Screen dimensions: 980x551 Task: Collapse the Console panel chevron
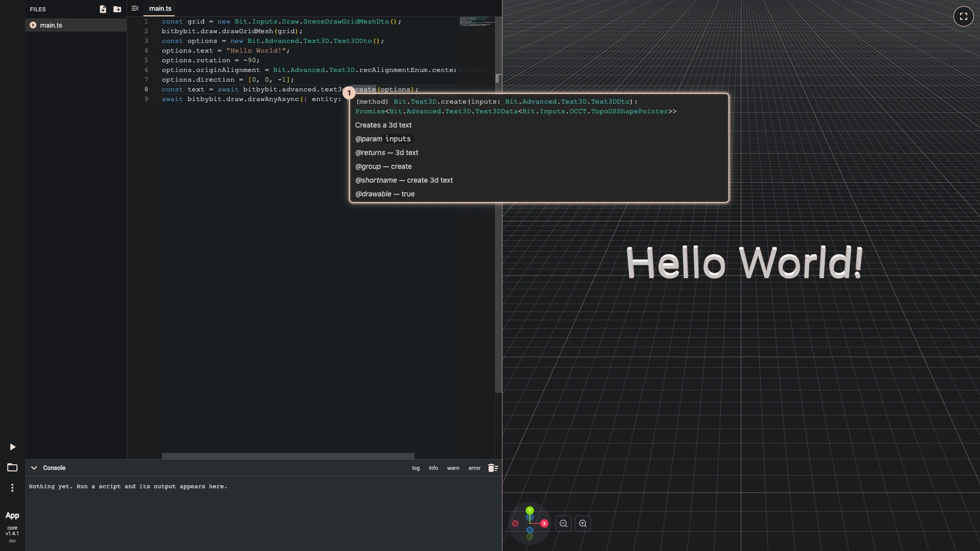34,468
